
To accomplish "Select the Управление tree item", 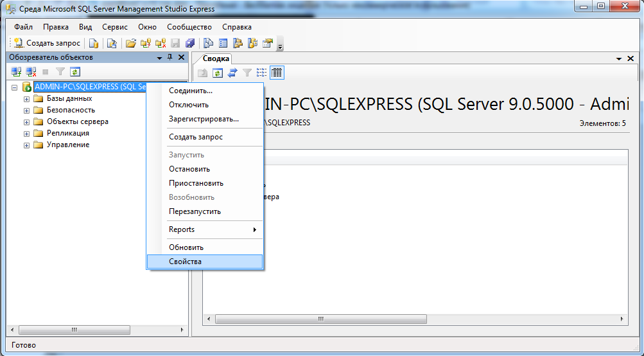I will point(68,145).
